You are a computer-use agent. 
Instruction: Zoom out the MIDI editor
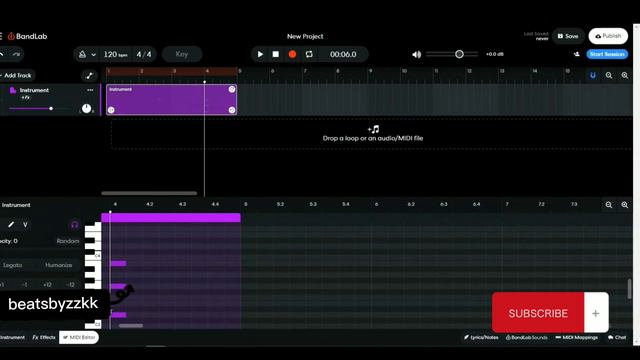(609, 205)
